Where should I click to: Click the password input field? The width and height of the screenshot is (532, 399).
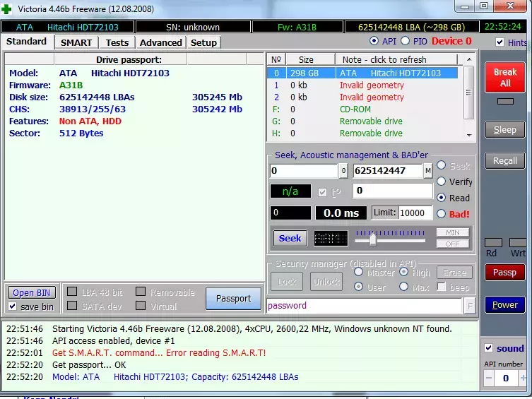coord(365,306)
